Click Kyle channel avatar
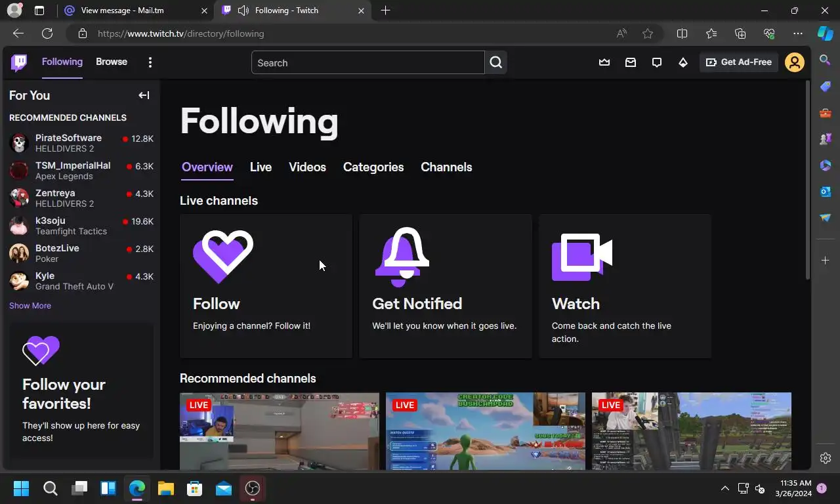Image resolution: width=840 pixels, height=504 pixels. 19,281
